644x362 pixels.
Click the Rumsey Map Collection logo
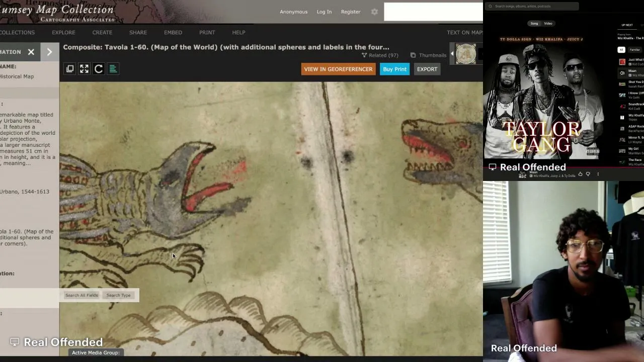pyautogui.click(x=57, y=12)
